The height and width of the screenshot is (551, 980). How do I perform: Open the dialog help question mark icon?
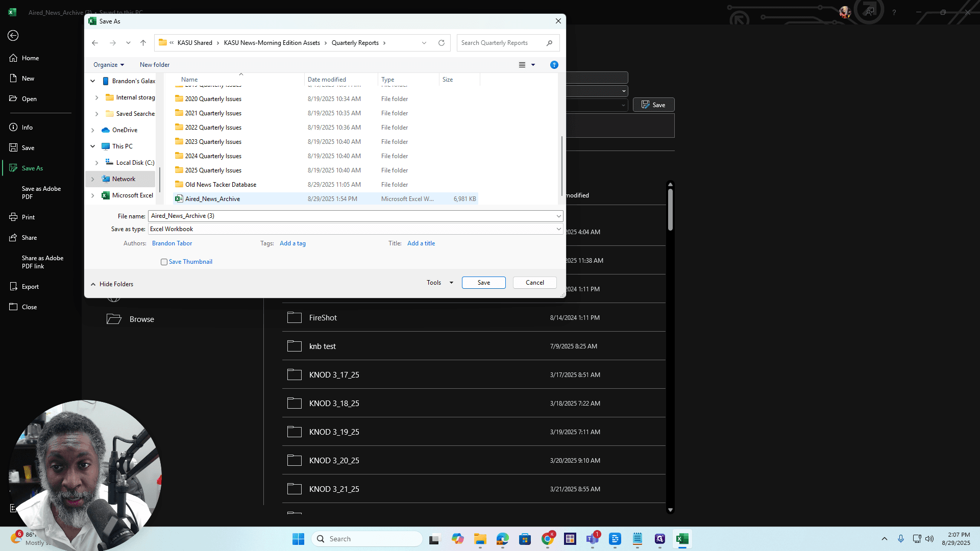[554, 65]
